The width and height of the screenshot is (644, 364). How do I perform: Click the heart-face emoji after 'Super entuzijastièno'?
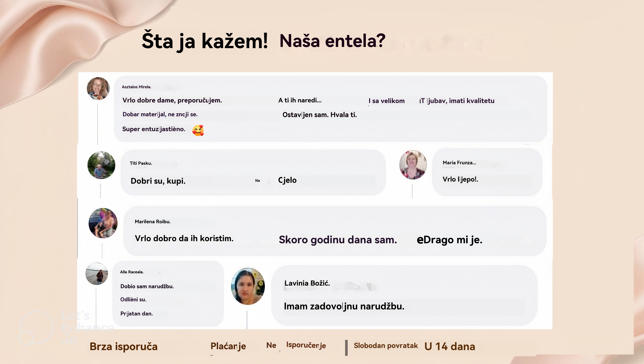[198, 130]
